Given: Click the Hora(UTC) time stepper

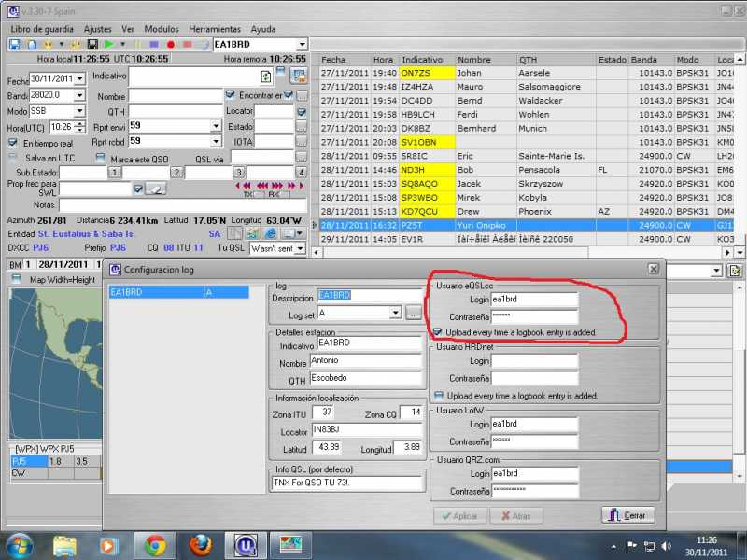Looking at the screenshot, I should [x=80, y=127].
